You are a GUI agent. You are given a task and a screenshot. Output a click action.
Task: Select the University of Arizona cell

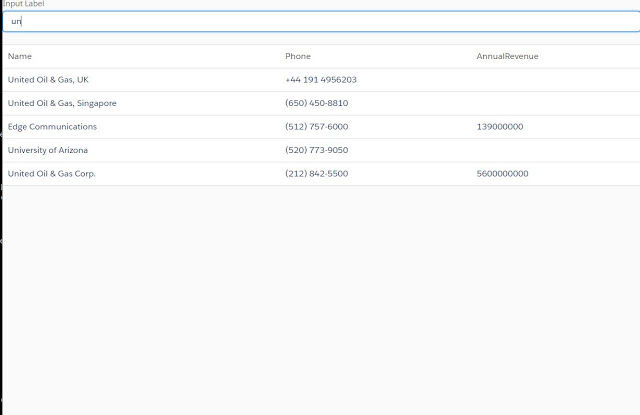(x=48, y=150)
